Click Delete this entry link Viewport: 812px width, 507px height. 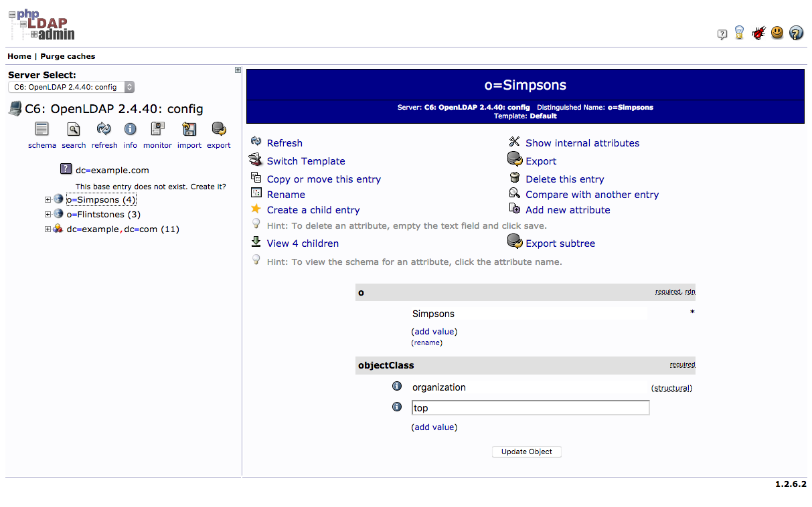565,179
